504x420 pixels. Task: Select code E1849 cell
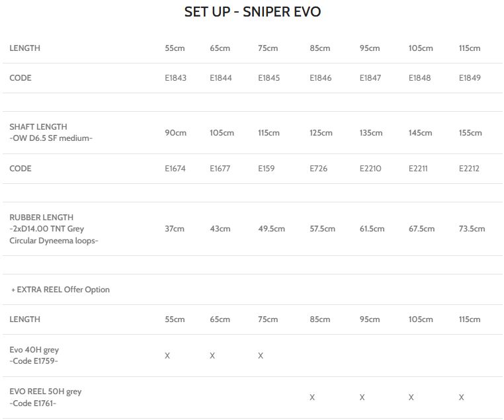tap(470, 78)
